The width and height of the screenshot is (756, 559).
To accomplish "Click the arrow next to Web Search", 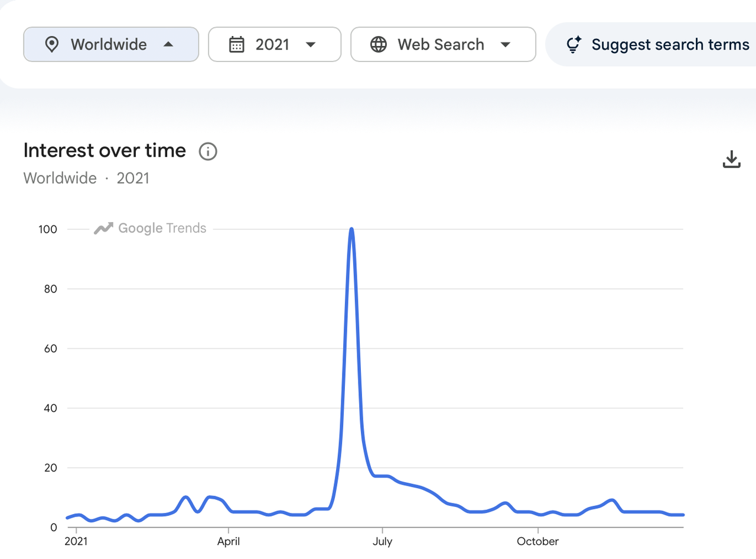I will 505,44.
